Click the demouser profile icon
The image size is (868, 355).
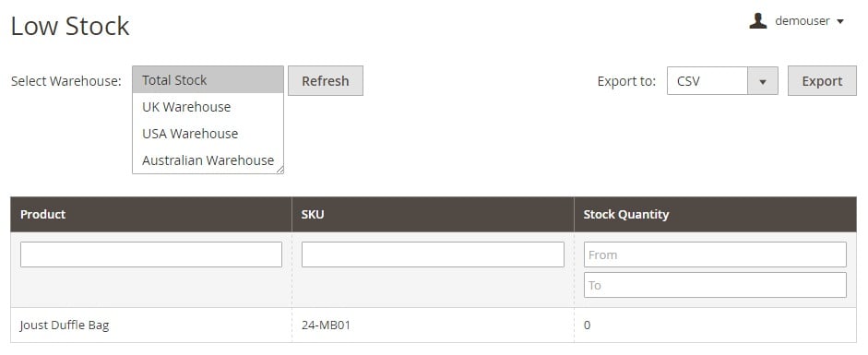tap(758, 21)
